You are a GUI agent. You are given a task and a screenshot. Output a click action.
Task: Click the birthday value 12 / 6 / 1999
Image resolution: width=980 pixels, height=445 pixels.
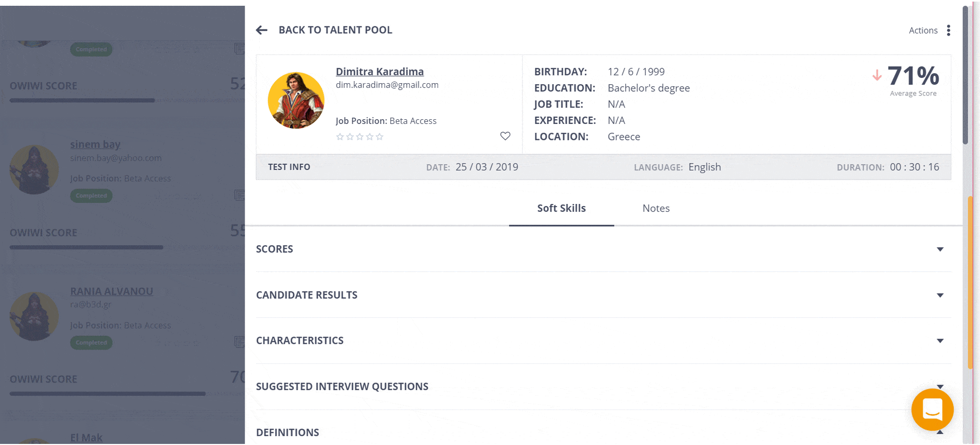tap(636, 72)
